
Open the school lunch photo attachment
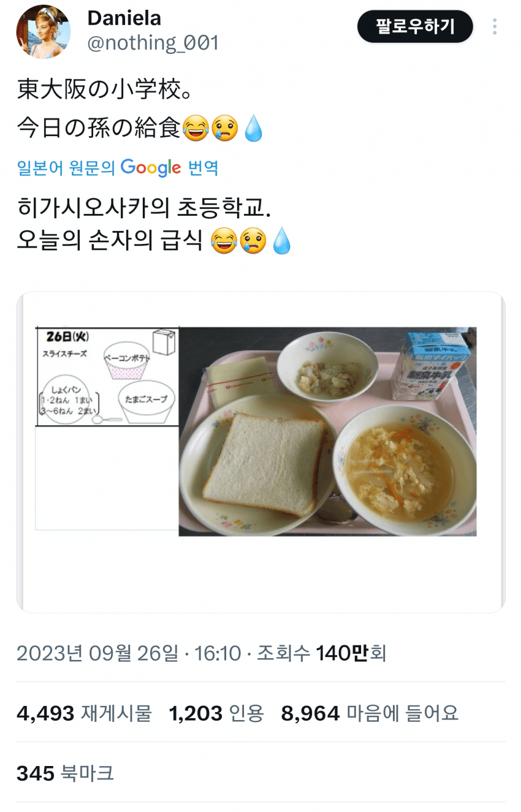tap(260, 452)
